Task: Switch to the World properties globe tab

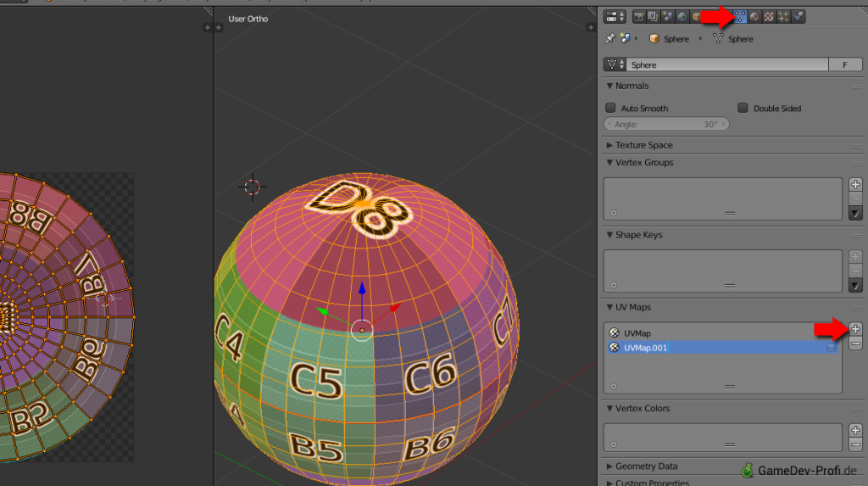Action: pos(682,16)
